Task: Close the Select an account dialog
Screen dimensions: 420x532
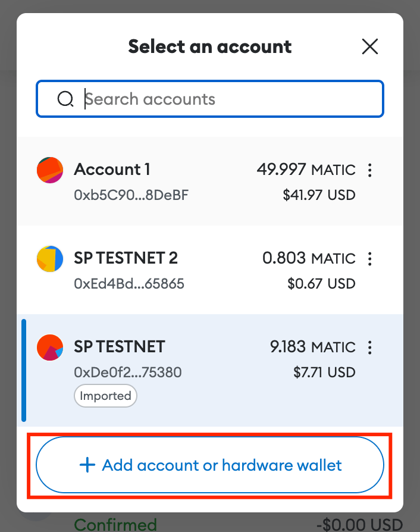Action: (370, 46)
